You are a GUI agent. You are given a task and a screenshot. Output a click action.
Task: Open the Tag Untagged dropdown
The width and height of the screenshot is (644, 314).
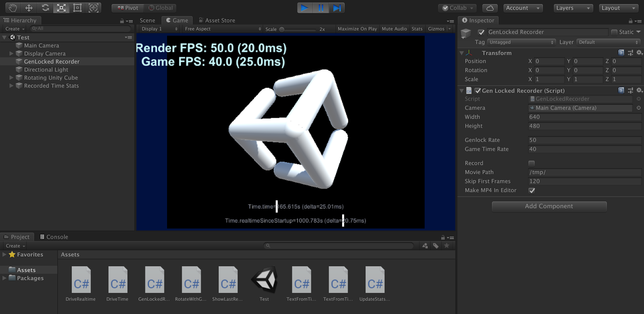pos(522,42)
